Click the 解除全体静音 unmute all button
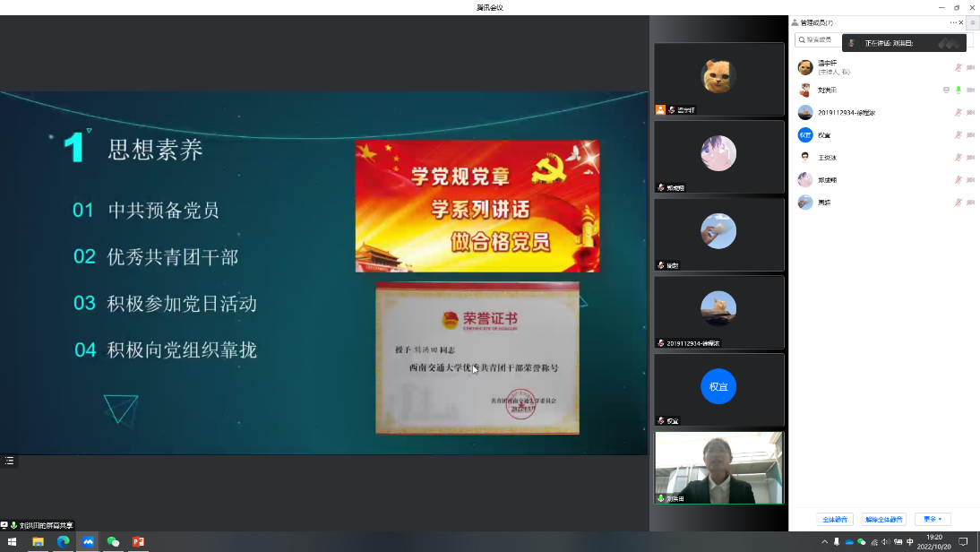 884,519
